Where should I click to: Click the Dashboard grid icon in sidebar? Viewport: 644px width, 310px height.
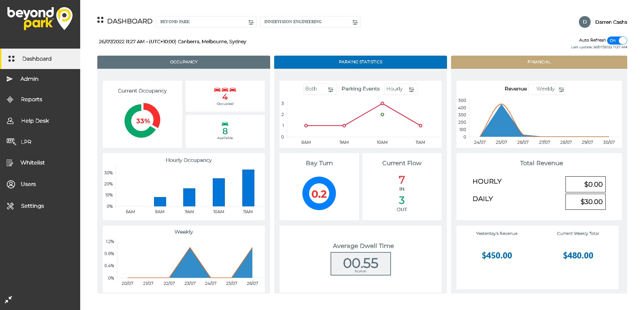click(x=11, y=59)
